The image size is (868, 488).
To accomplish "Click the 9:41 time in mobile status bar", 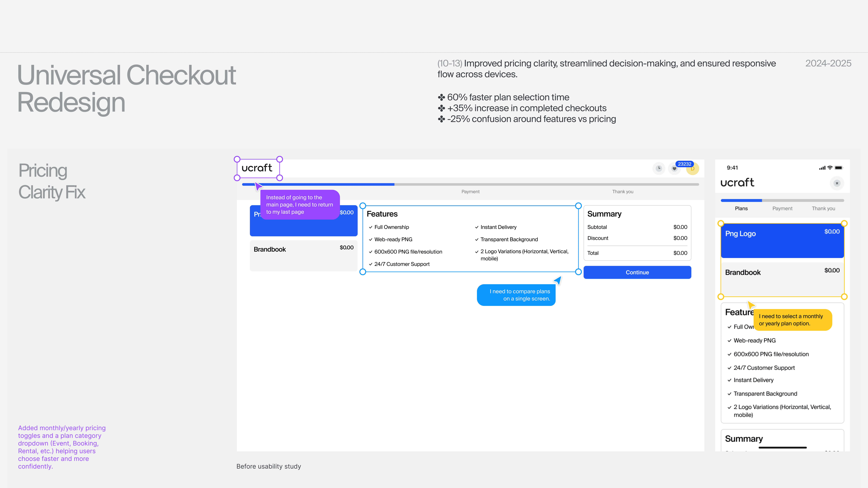I will coord(732,168).
